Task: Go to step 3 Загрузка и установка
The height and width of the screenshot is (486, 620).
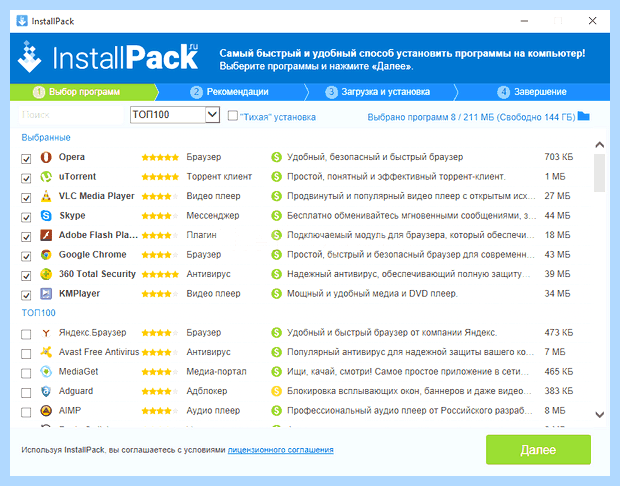Action: [x=378, y=92]
